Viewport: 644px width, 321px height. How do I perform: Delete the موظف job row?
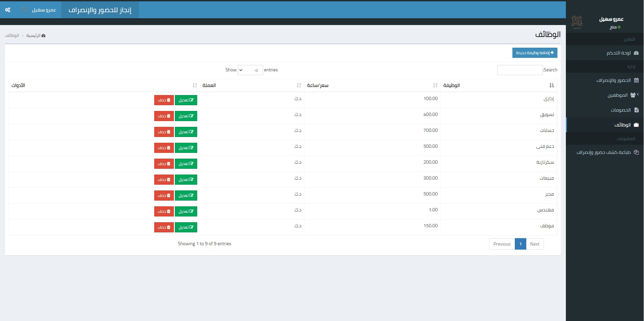(164, 227)
